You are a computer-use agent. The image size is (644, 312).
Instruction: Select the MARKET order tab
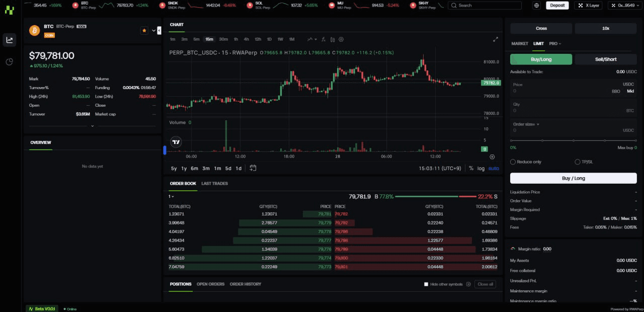click(x=520, y=44)
